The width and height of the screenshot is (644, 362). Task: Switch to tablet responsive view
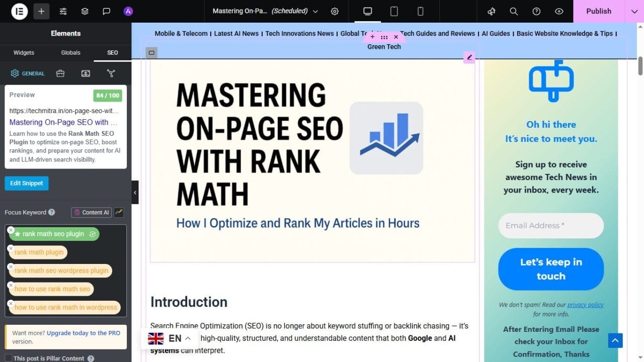(394, 11)
